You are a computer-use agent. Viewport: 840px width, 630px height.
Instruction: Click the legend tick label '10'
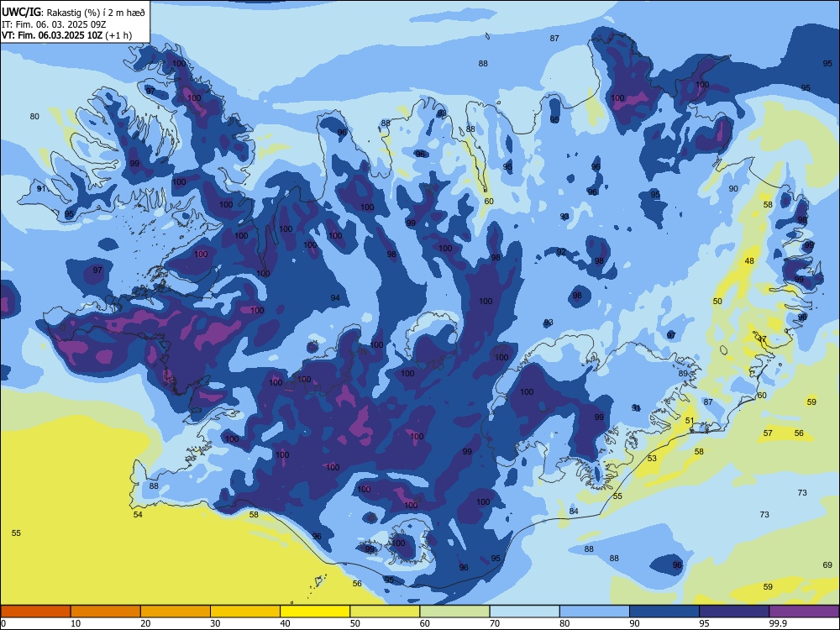[76, 623]
